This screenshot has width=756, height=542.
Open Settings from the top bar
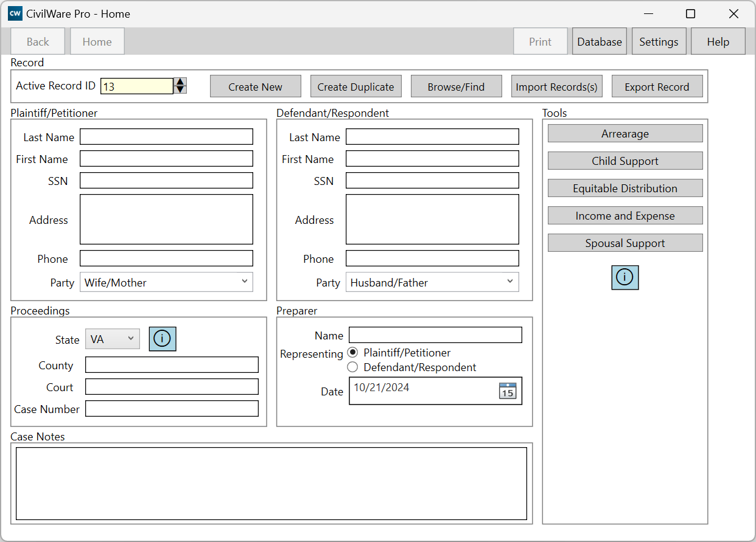(x=659, y=42)
